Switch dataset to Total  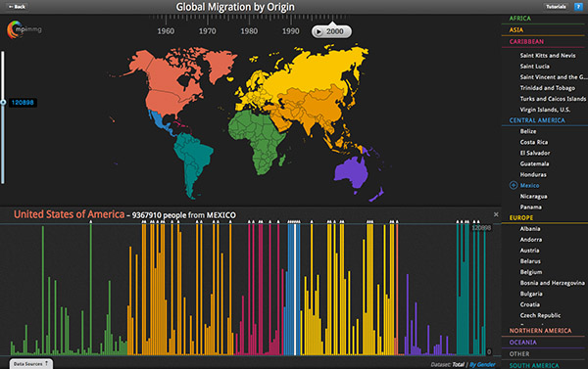458,364
